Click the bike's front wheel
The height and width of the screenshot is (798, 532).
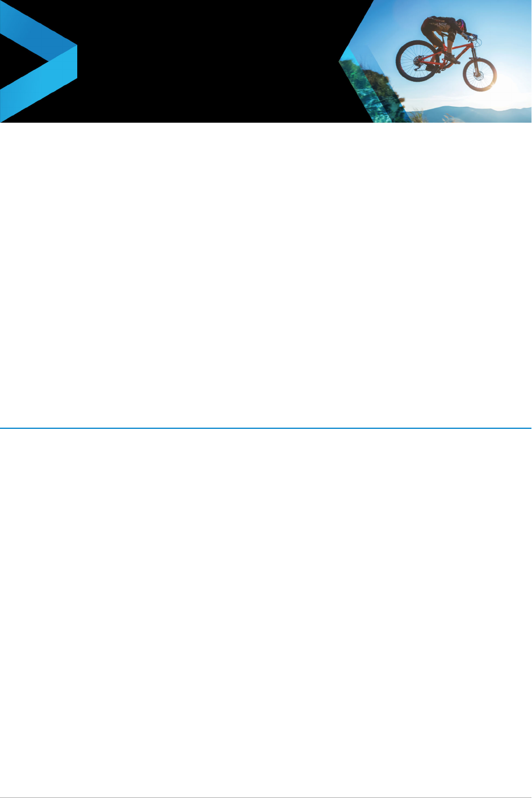tap(480, 74)
